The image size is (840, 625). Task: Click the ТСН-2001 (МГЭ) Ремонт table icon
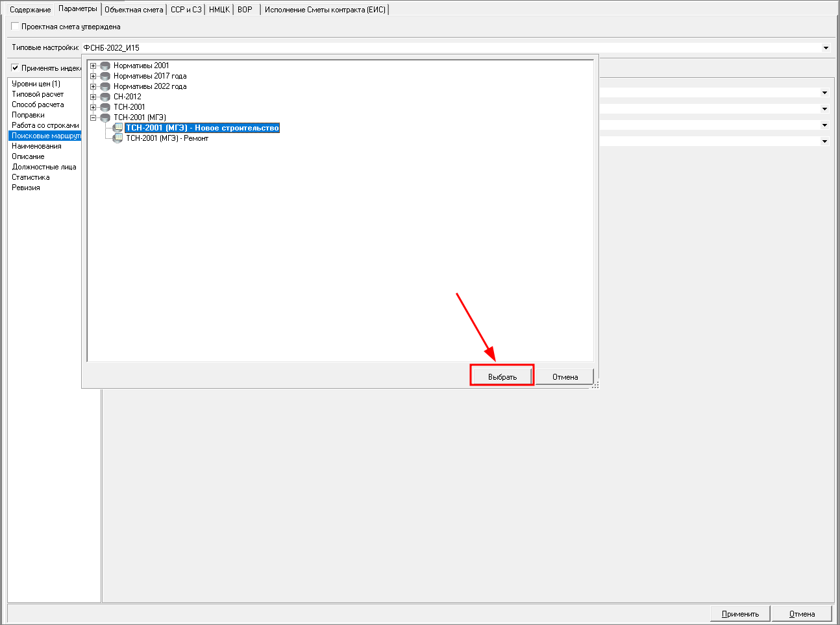pos(117,138)
